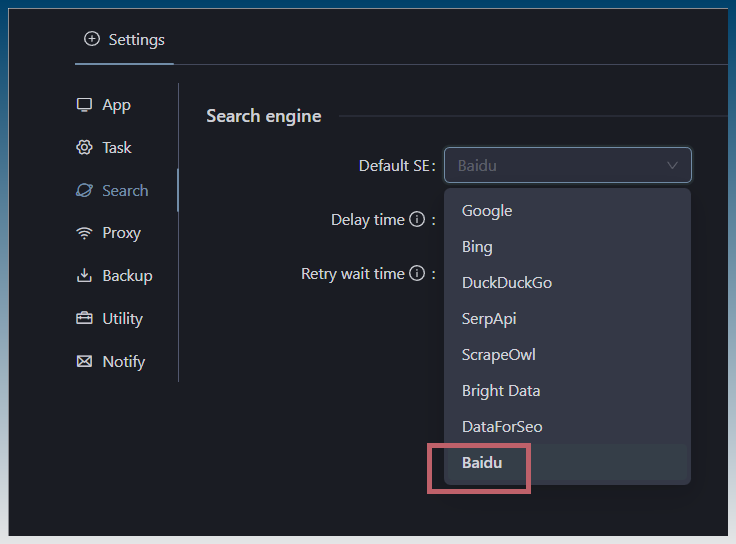Click the Retry wait time info icon
736x544 pixels.
click(x=417, y=274)
